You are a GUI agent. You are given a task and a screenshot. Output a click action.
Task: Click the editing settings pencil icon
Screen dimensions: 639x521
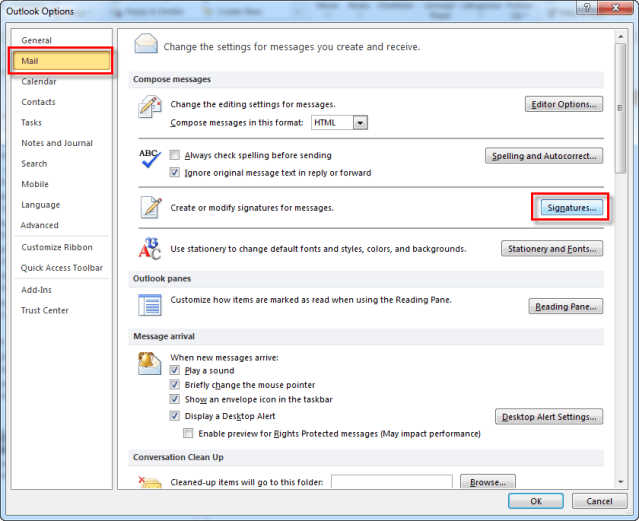point(150,109)
